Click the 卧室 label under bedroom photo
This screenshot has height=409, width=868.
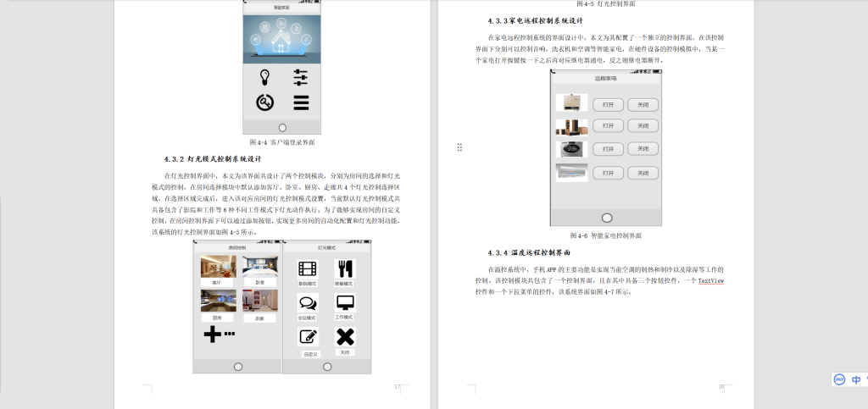click(259, 283)
